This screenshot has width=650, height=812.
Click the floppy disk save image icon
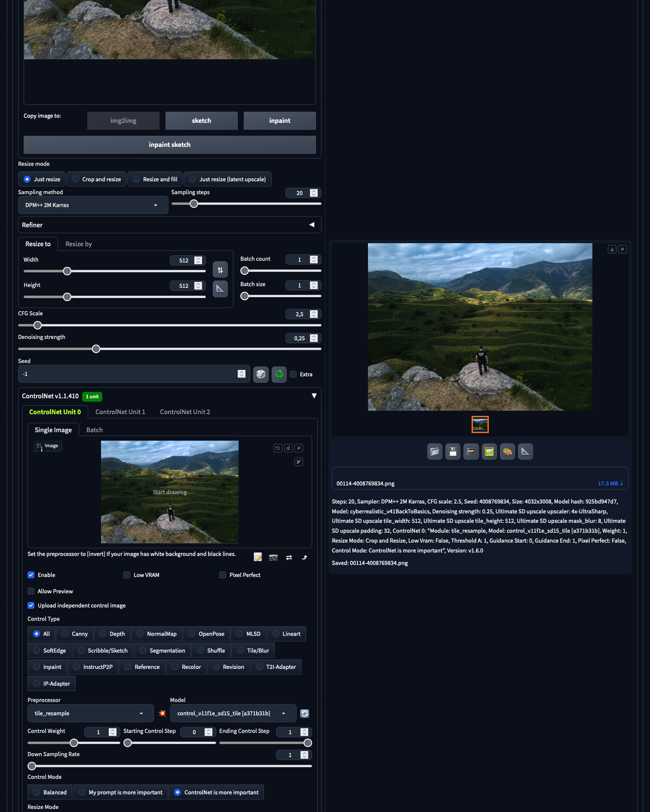point(453,452)
